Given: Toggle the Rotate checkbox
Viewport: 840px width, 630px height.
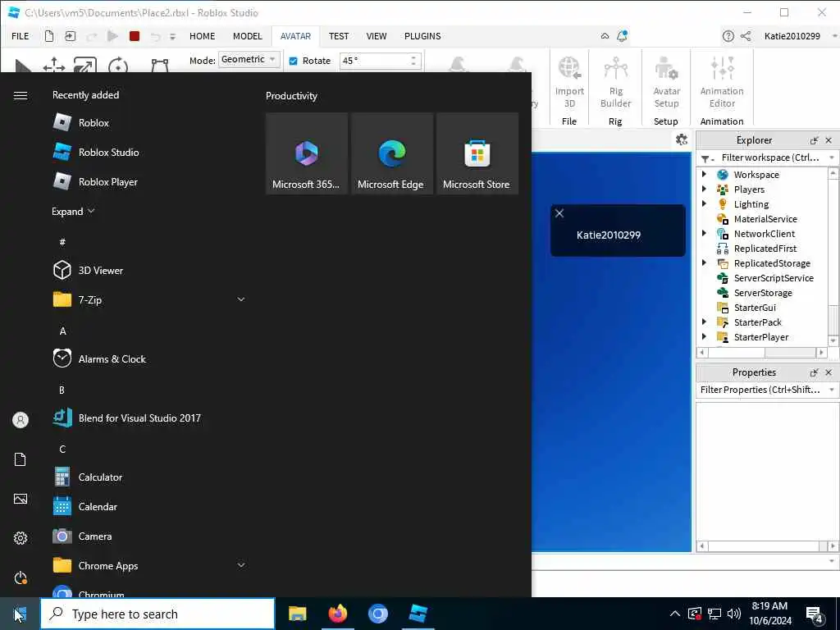Looking at the screenshot, I should click(293, 61).
